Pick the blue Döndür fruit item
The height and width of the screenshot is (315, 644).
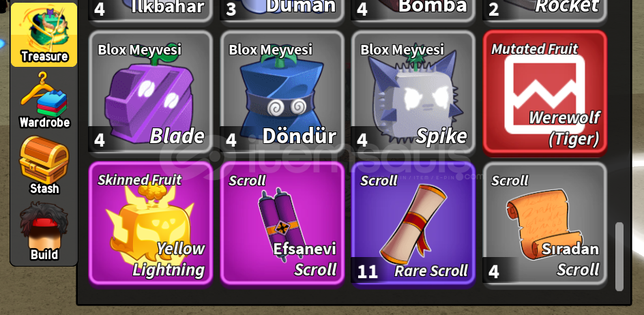click(282, 91)
